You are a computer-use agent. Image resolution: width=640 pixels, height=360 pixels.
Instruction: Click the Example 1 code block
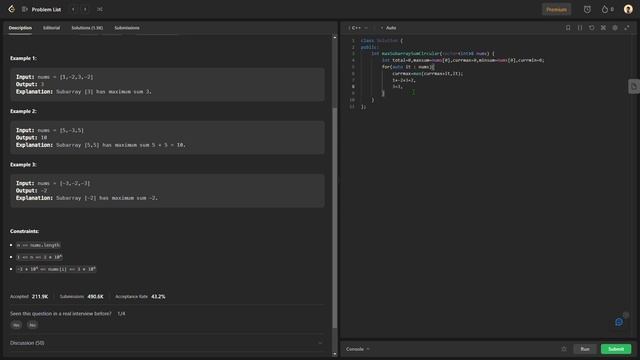pos(167,84)
